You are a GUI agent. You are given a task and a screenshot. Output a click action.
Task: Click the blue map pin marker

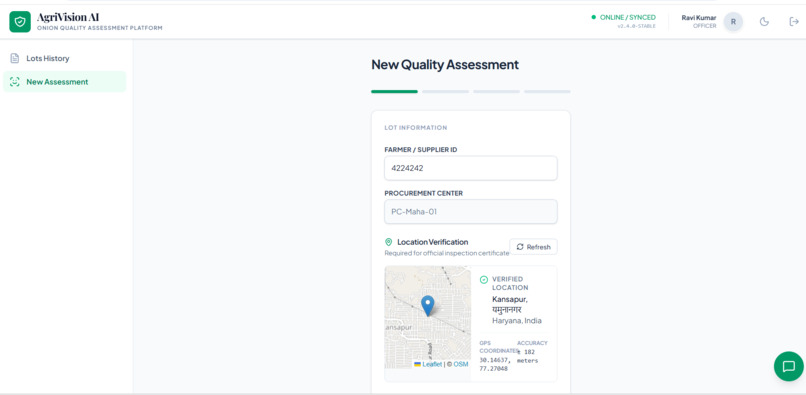[428, 306]
